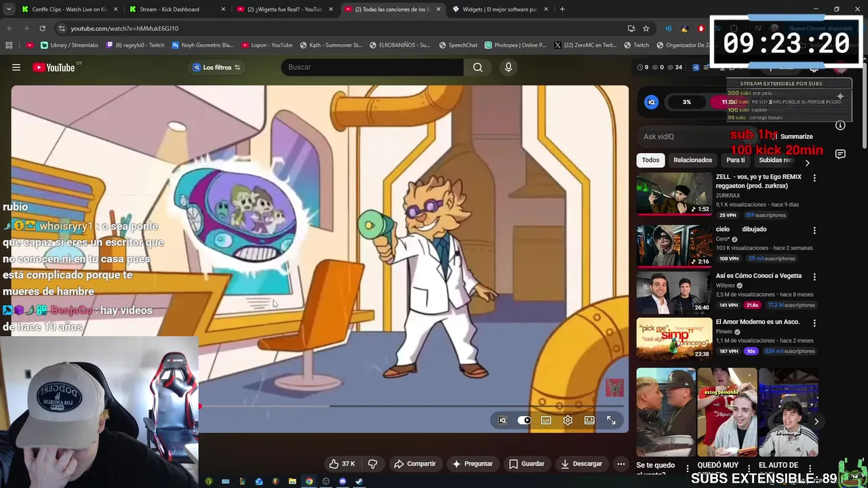Open the Lopon - YouTube bookmark
This screenshot has width=868, height=488.
267,45
